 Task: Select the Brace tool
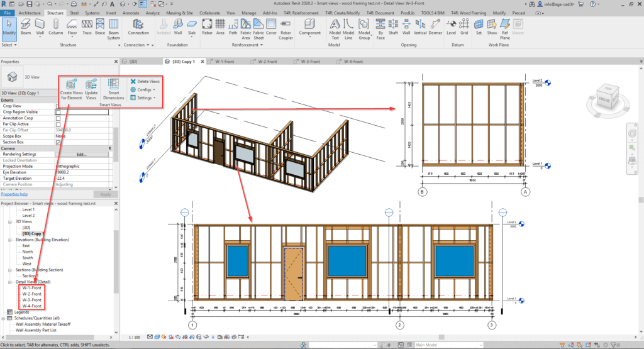point(100,26)
